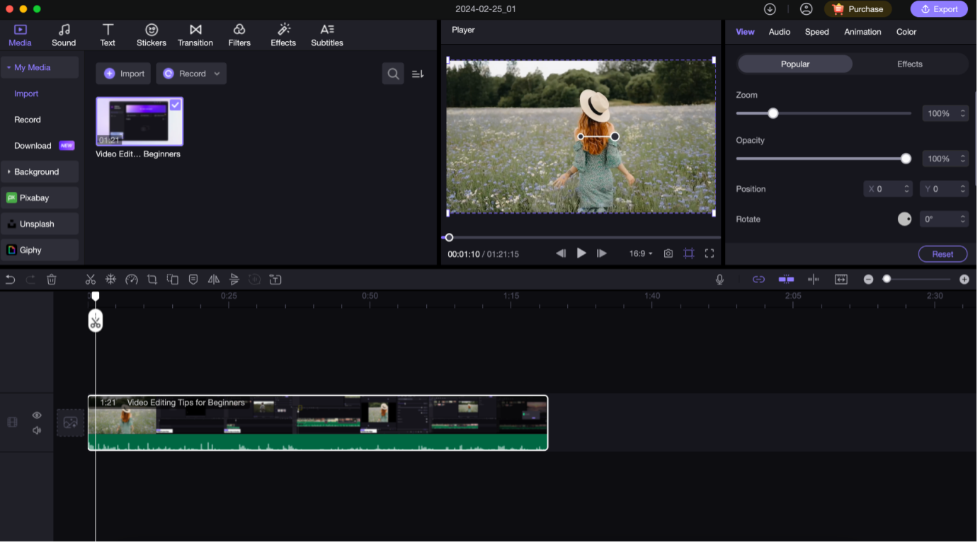Open Download in the sidebar
Screen dimensions: 980x545
click(x=33, y=147)
